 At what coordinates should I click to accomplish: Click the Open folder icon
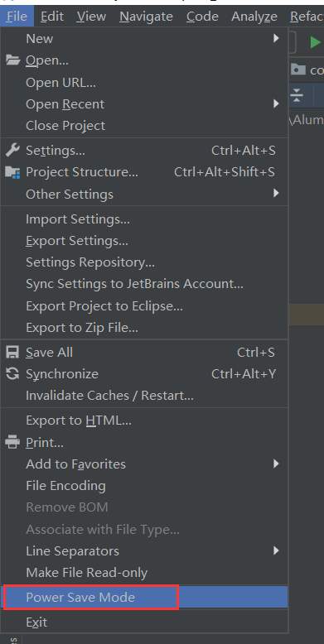pos(12,60)
